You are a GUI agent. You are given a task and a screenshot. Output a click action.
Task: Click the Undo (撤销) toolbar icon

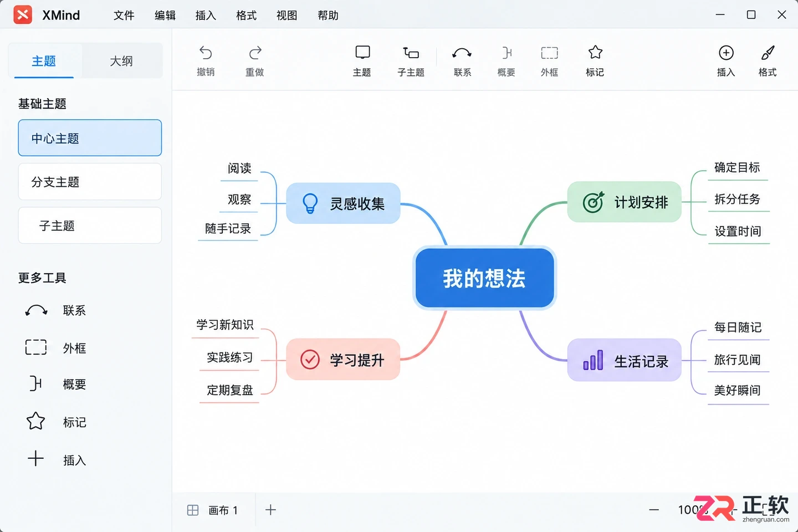pyautogui.click(x=206, y=53)
